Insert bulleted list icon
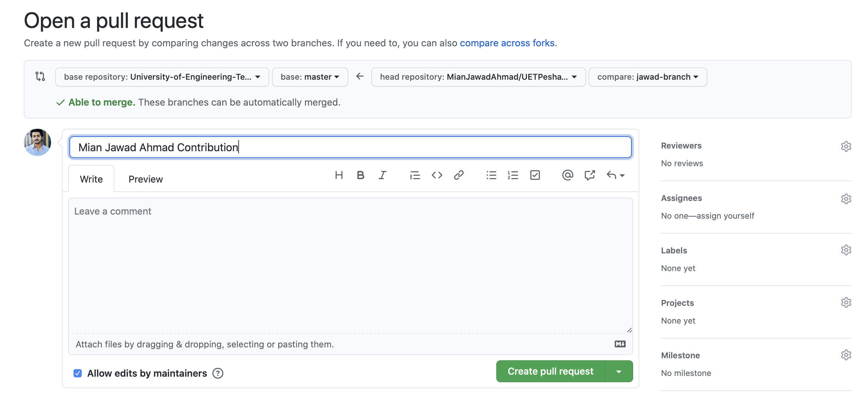Image resolution: width=868 pixels, height=393 pixels. 491,175
